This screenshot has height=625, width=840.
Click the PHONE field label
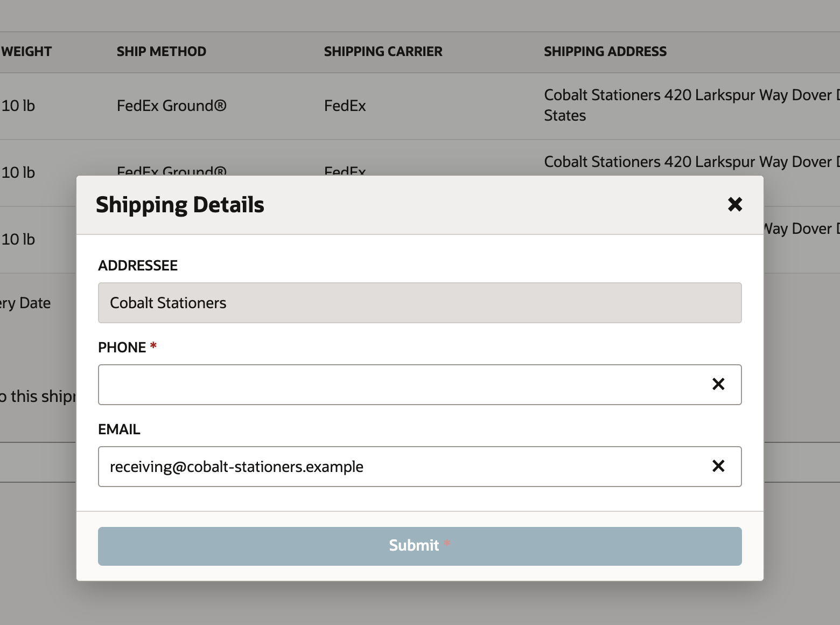coord(122,348)
